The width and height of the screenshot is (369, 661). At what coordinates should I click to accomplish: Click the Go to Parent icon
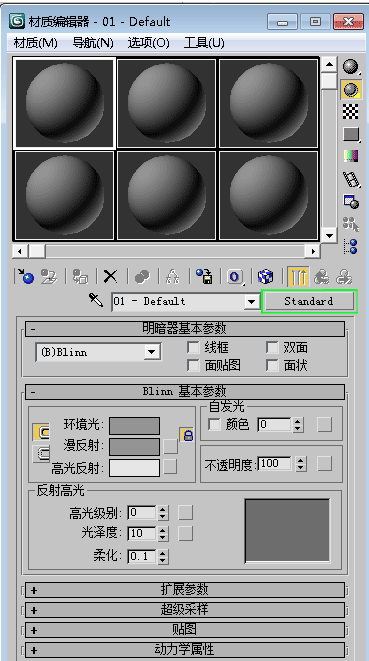(322, 277)
